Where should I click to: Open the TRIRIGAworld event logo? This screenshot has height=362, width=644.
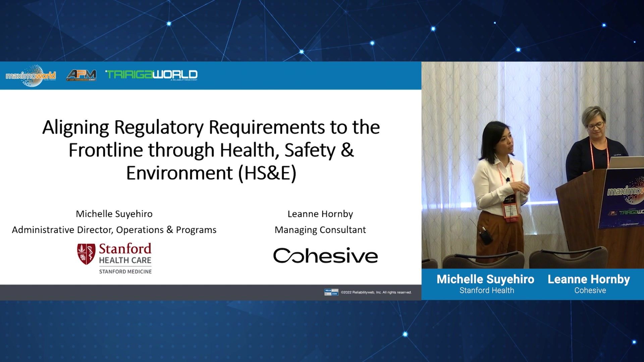152,74
